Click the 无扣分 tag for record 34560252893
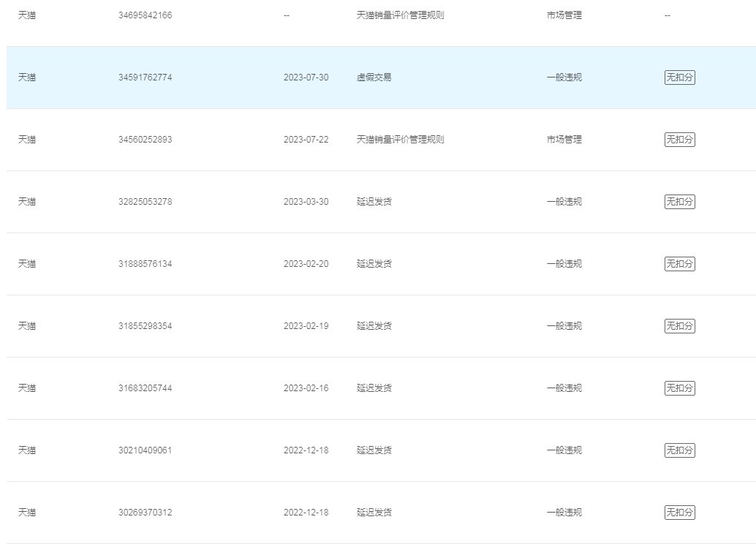 [x=679, y=140]
